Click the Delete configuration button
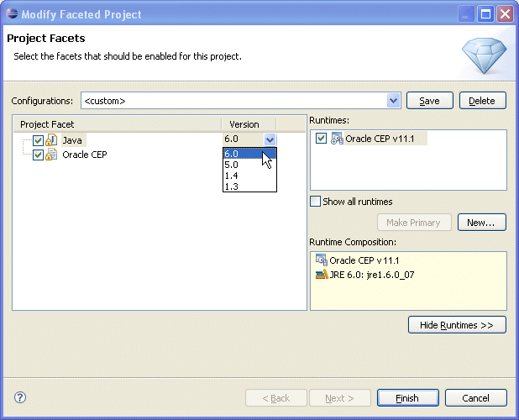Screen dimensions: 519x420 click(x=482, y=101)
